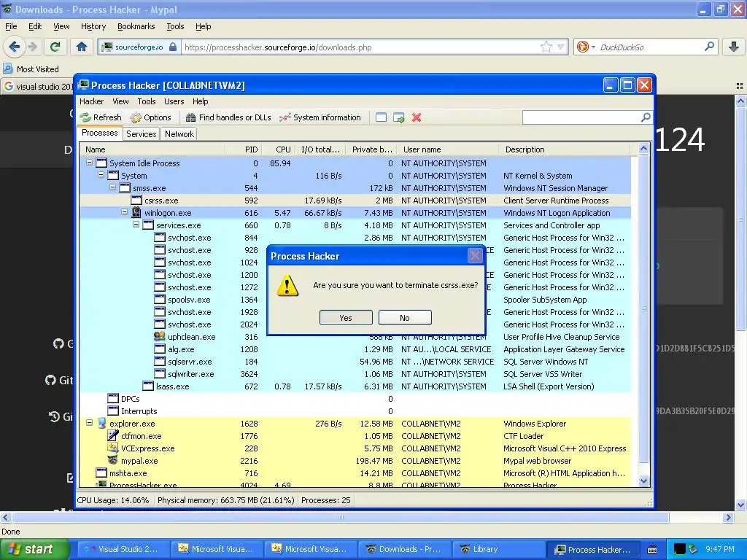The height and width of the screenshot is (560, 747).
Task: Click the Process Hacker search box
Action: point(581,117)
